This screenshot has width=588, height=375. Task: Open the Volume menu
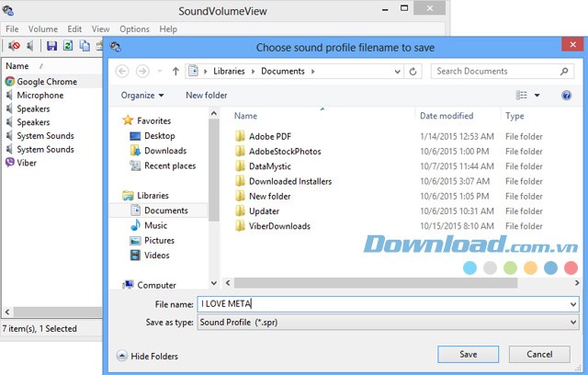point(42,28)
